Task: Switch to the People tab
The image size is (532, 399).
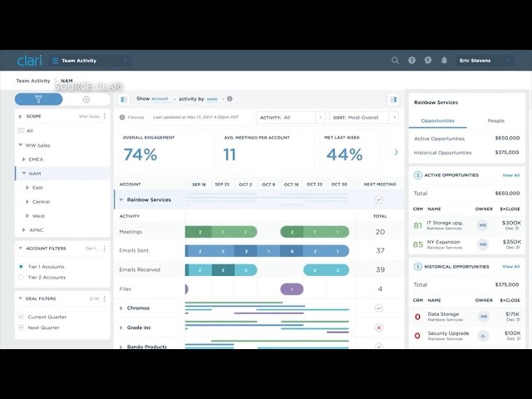Action: [496, 121]
